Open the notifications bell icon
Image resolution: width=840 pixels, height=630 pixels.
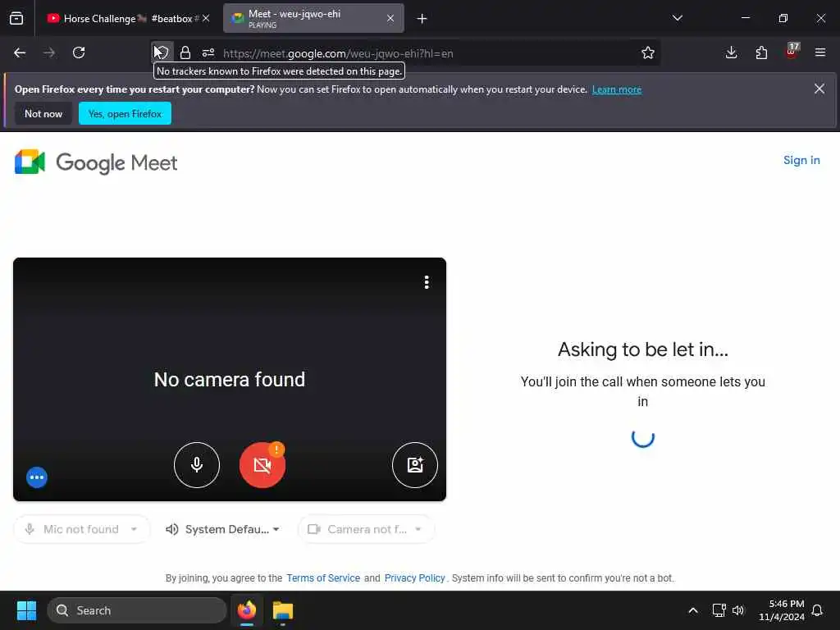tap(818, 610)
